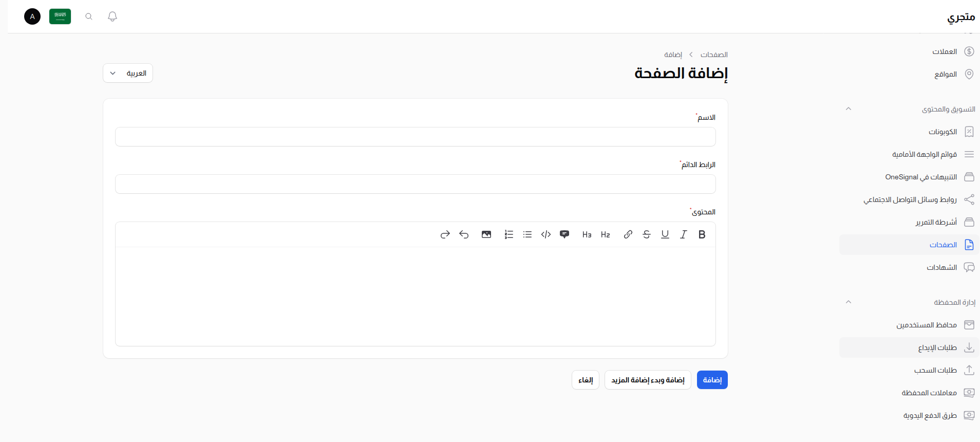
Task: Open طلبات الإيداع in the sidebar
Action: pos(909,347)
